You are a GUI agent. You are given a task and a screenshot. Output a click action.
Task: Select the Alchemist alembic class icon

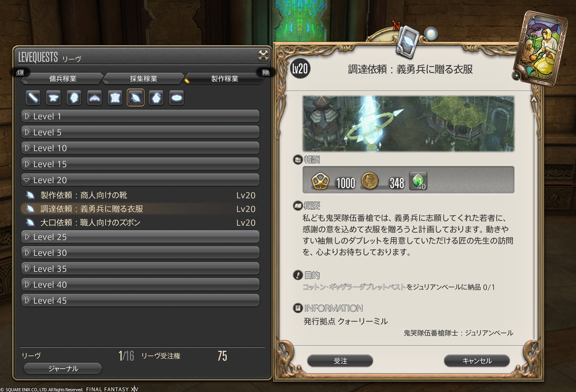tap(156, 98)
